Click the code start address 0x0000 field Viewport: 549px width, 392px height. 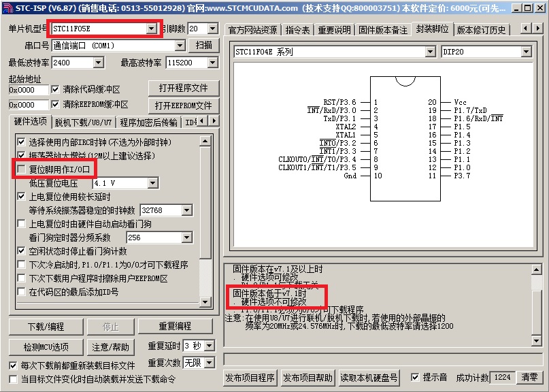tap(29, 90)
